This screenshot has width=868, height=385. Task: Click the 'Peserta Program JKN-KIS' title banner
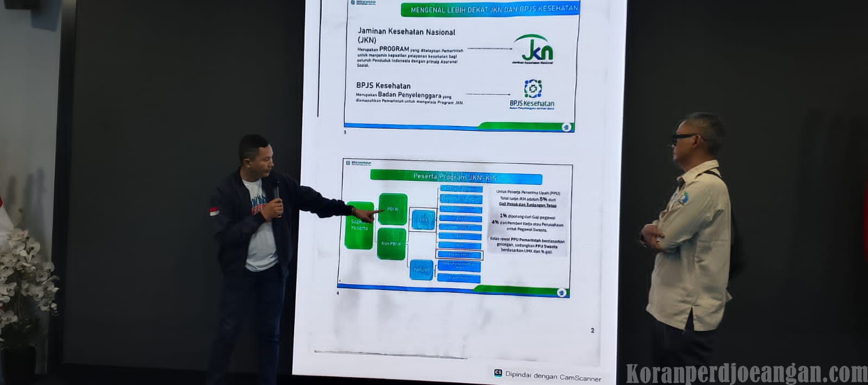tap(456, 177)
